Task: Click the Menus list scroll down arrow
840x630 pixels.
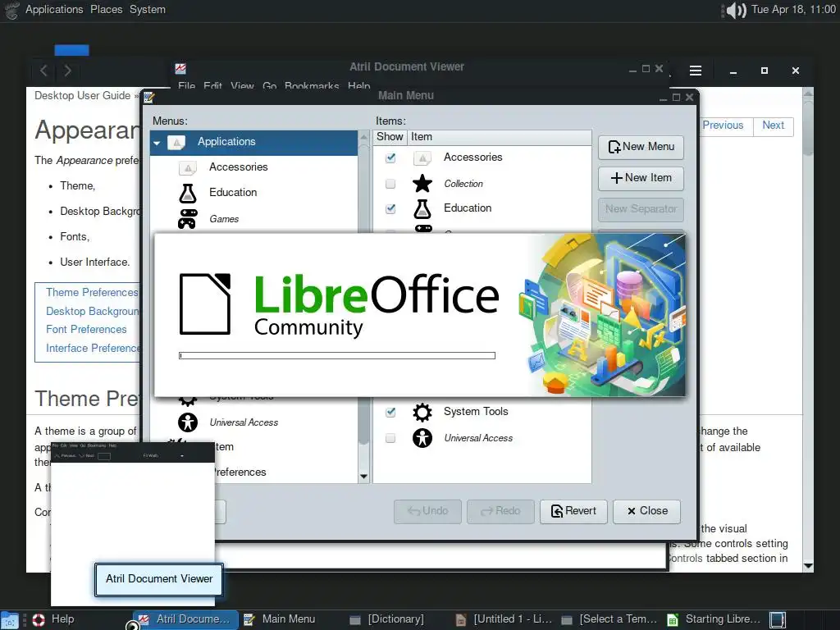Action: [x=363, y=477]
